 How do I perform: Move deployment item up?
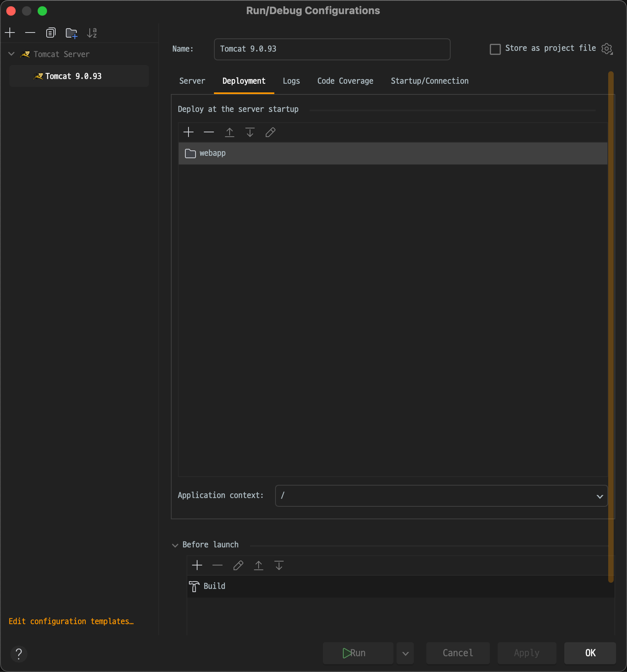pos(230,132)
